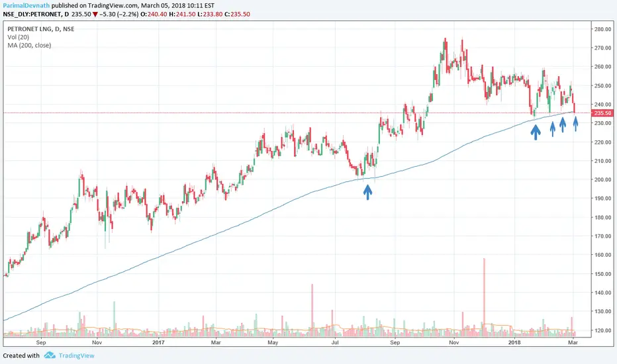Click the NSE_DLY:PETRONET symbol header text
The width and height of the screenshot is (617, 364).
(x=32, y=14)
